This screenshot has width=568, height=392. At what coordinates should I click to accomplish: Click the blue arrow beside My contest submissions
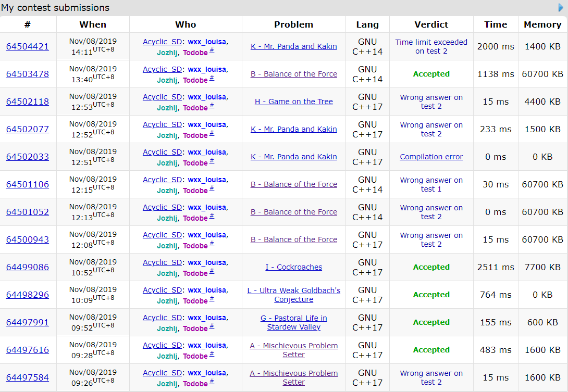coord(561,8)
